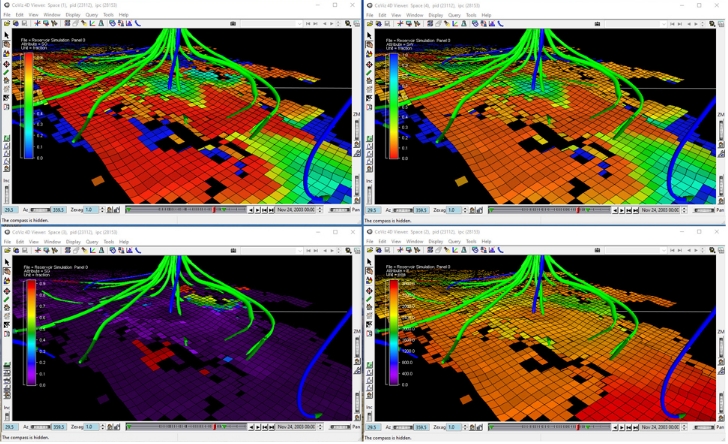
Task: Open File menu in Space (1) window
Action: (x=7, y=15)
